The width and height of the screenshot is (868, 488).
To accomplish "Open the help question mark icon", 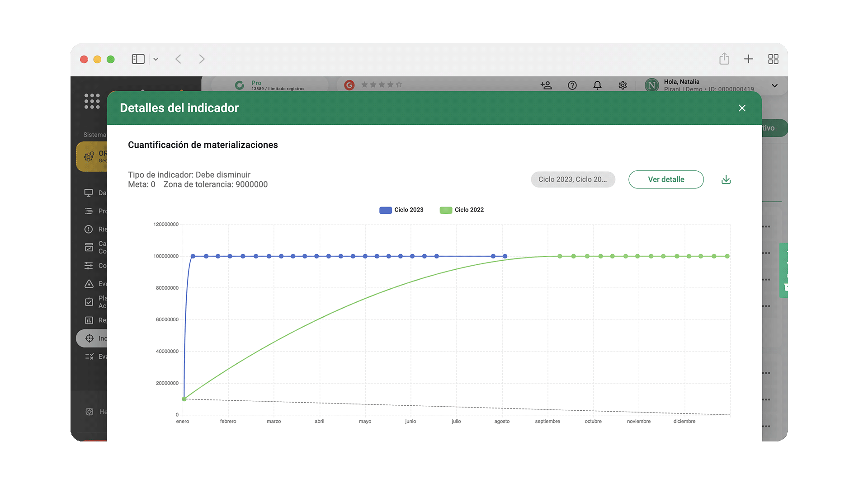I will click(572, 85).
